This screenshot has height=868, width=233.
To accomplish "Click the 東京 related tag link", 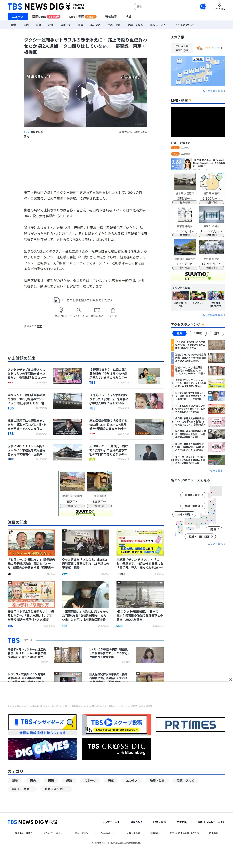I will (x=39, y=326).
